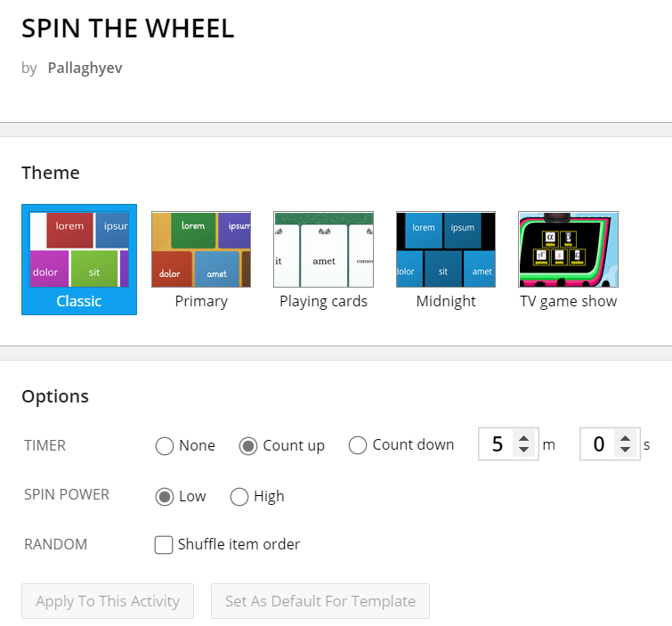Switch to the Midnight theme
This screenshot has height=626, width=672.
pyautogui.click(x=446, y=259)
